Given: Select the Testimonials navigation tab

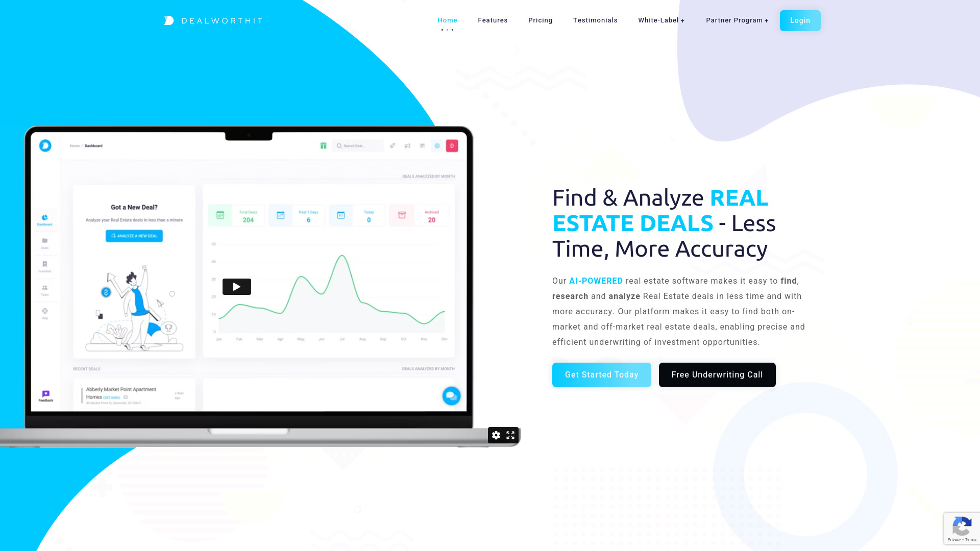Looking at the screenshot, I should coord(595,20).
